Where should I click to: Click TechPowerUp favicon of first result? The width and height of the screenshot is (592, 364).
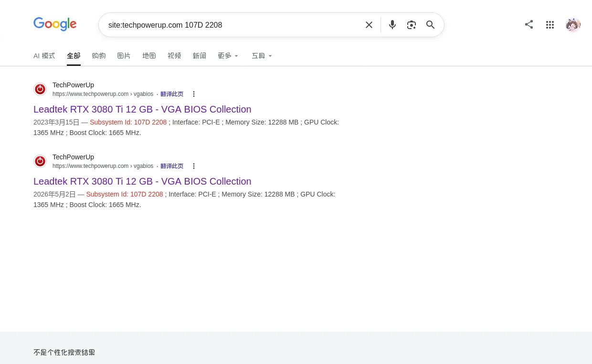pyautogui.click(x=40, y=89)
